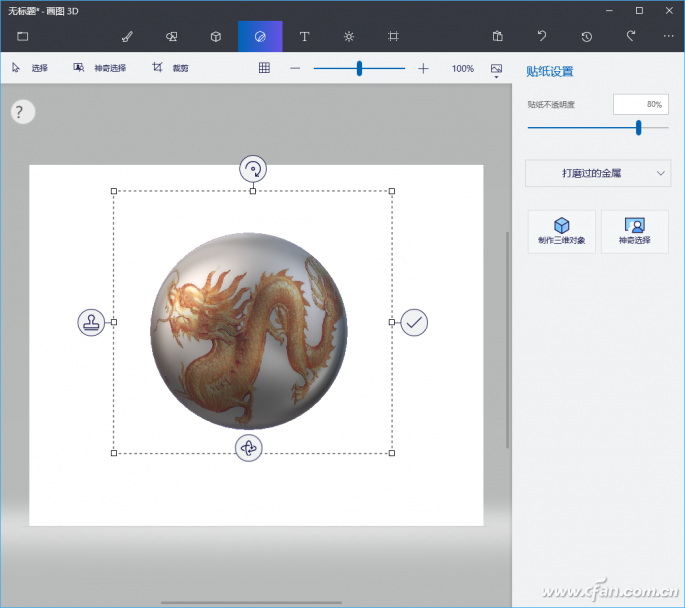Expand the 打磨过的金属 material dropdown
Viewport: 685px width, 608px height.
[x=598, y=173]
